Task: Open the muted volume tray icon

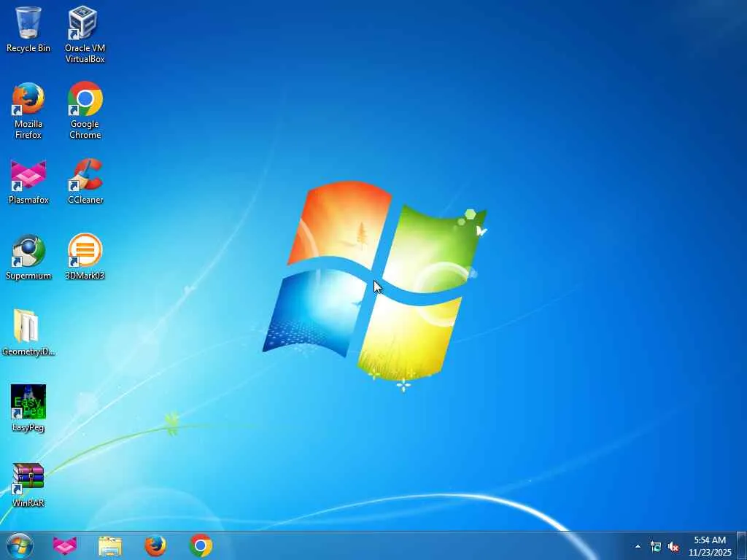Action: (x=673, y=547)
